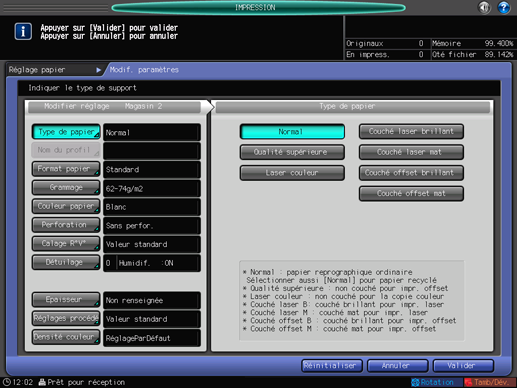Click the Modifier réglage Magasin 2 header

[x=115, y=107]
